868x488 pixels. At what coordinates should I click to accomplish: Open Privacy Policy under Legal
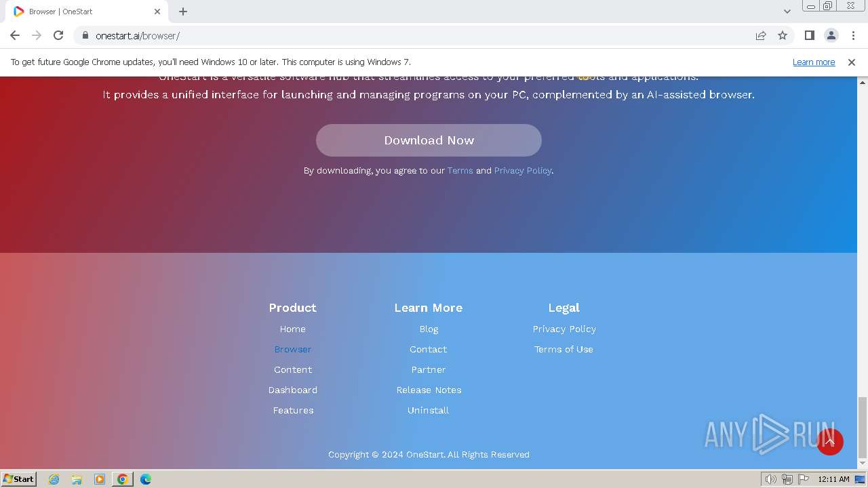coord(564,329)
